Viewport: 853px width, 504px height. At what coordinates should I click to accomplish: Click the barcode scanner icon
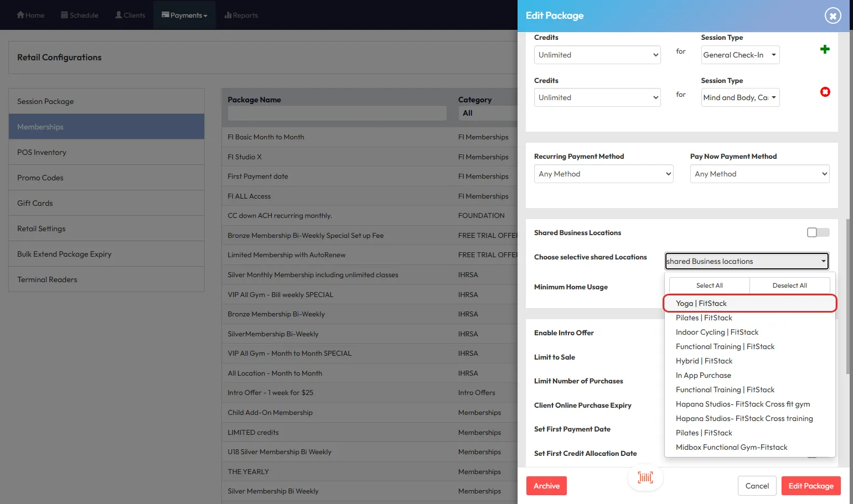click(645, 477)
